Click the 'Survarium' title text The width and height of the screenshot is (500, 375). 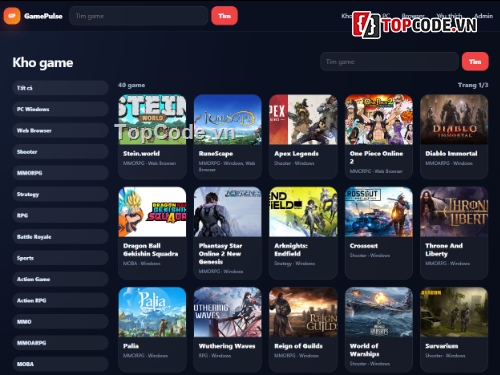click(442, 346)
